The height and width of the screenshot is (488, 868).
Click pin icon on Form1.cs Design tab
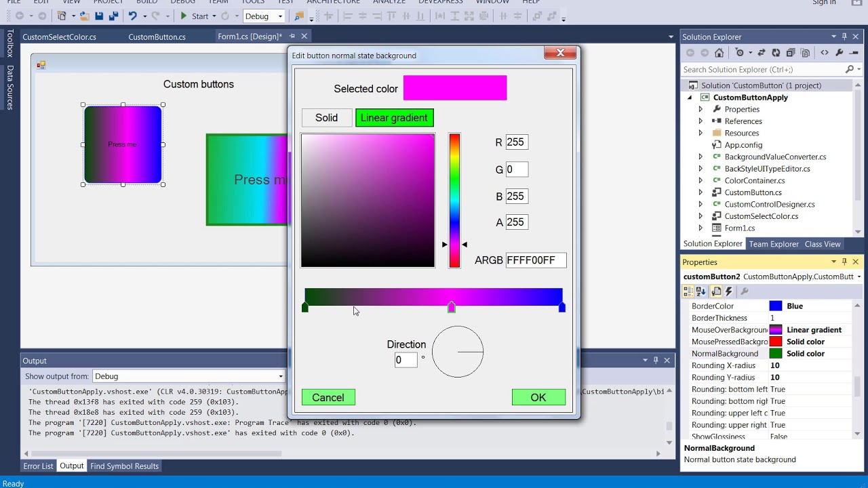(292, 37)
